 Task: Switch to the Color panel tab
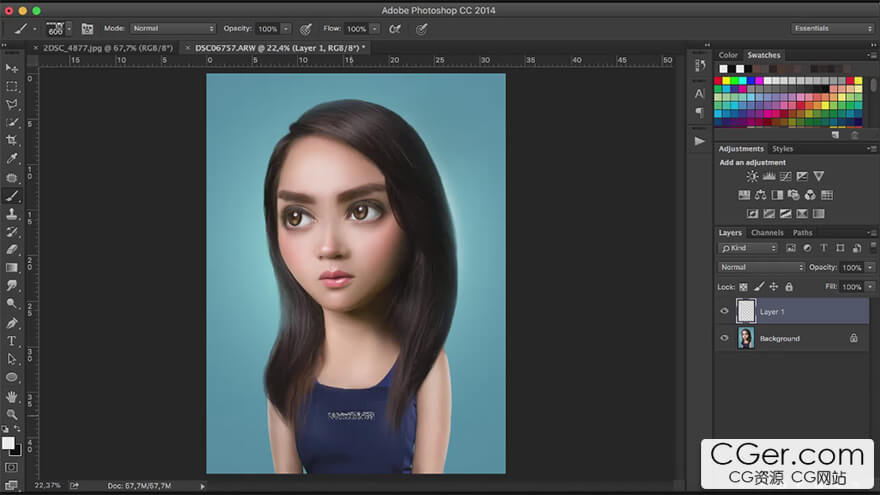coord(728,55)
